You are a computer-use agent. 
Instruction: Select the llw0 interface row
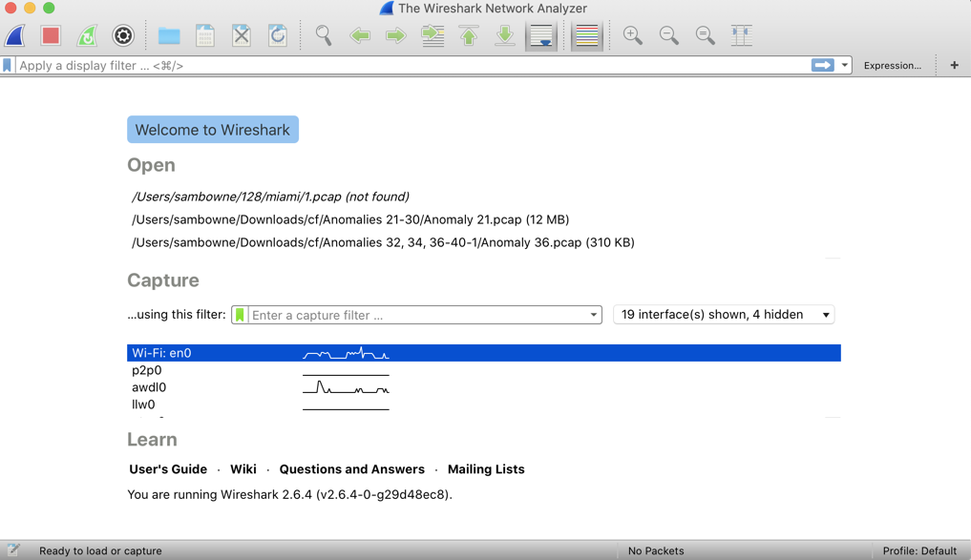pyautogui.click(x=484, y=404)
